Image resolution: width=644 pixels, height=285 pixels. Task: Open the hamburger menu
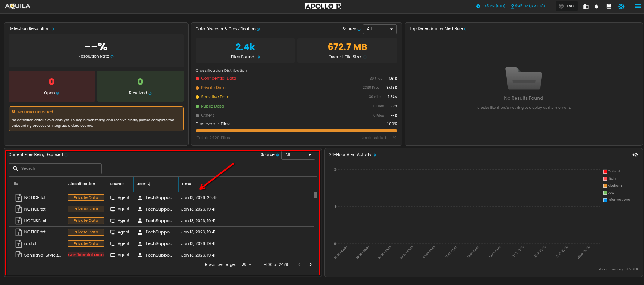638,6
